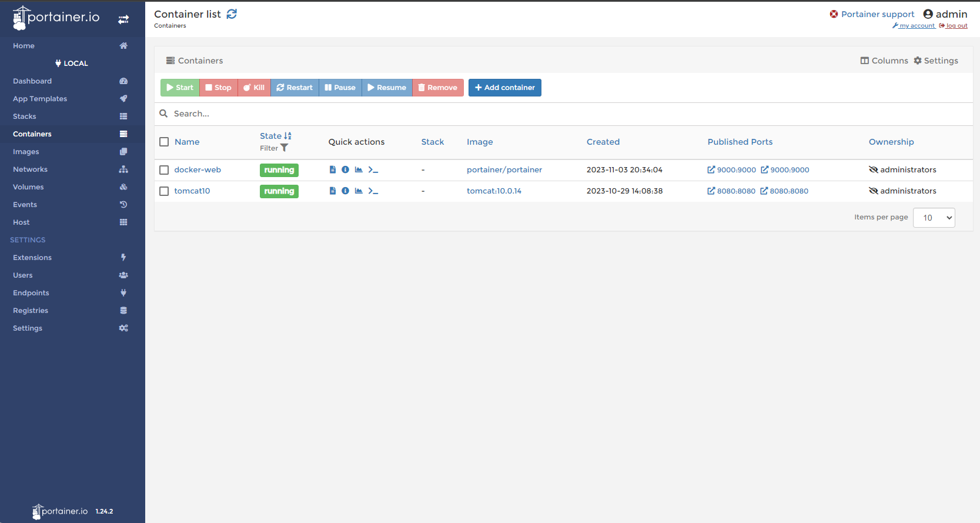Click the Dashboard gauge icon in sidebar
The image size is (980, 523).
click(x=123, y=81)
